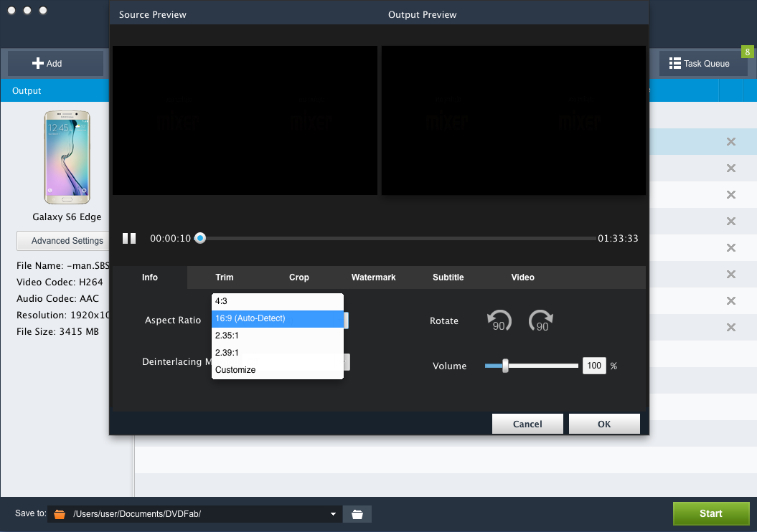This screenshot has height=532, width=757.
Task: Click the Galaxy S6 Edge device thumbnail
Action: (x=67, y=157)
